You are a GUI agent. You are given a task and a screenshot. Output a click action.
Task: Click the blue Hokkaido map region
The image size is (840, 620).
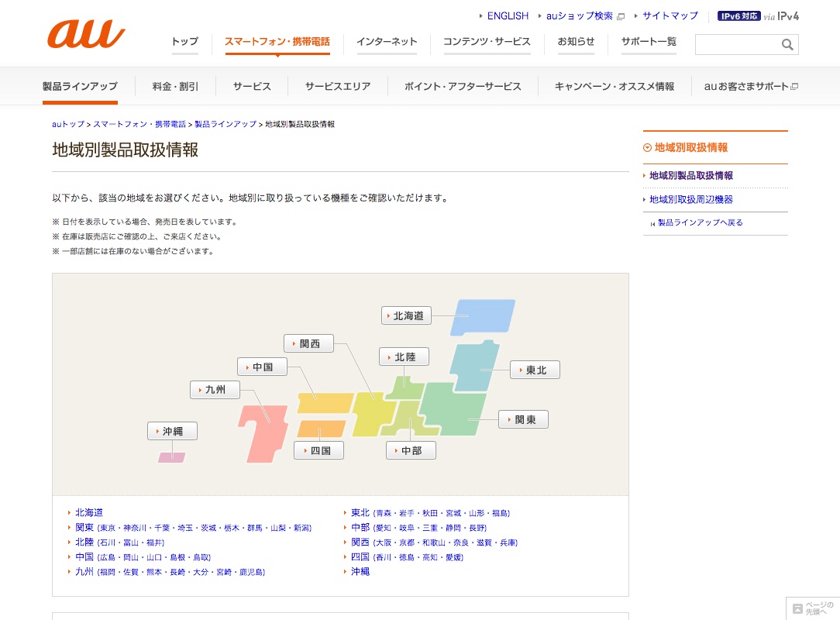(x=484, y=316)
